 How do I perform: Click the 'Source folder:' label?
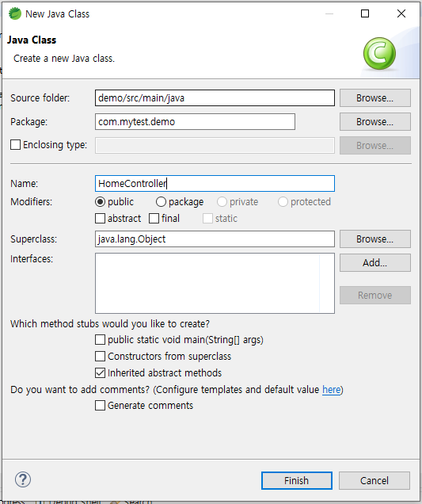[x=40, y=98]
